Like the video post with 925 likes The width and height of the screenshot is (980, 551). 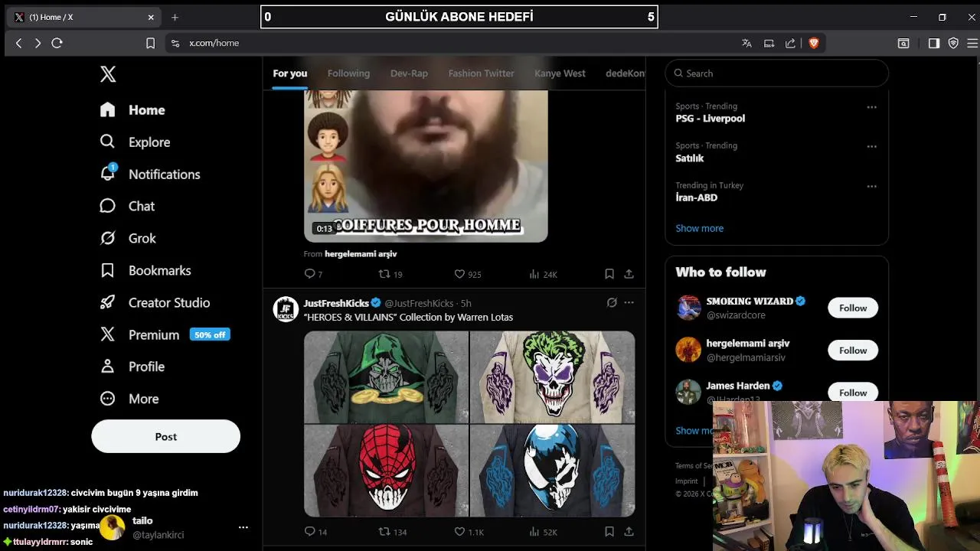(467, 274)
